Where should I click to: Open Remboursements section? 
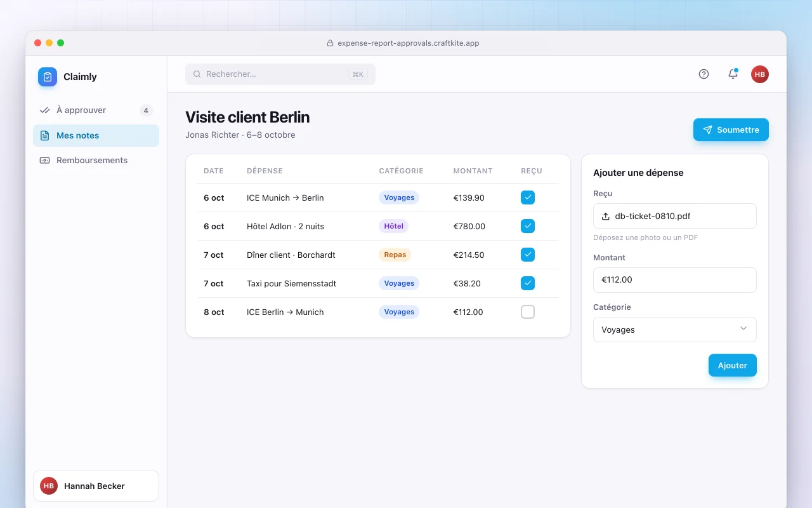pyautogui.click(x=96, y=160)
